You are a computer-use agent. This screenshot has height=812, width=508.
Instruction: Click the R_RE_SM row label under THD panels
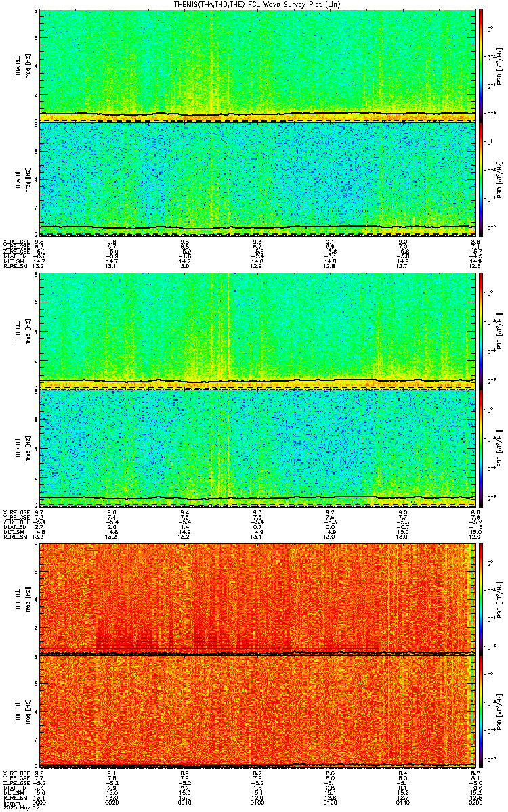16,537
